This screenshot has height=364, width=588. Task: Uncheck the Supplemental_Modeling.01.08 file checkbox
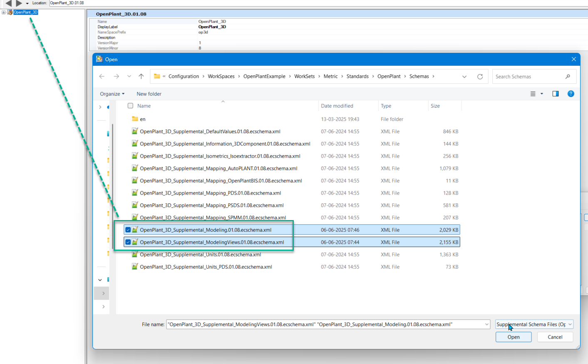click(128, 230)
